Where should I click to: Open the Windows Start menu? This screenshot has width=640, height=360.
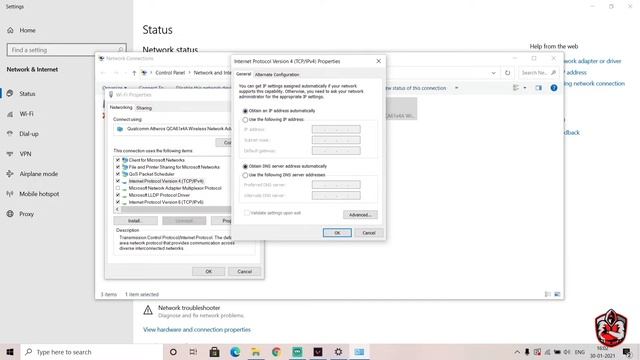10,352
